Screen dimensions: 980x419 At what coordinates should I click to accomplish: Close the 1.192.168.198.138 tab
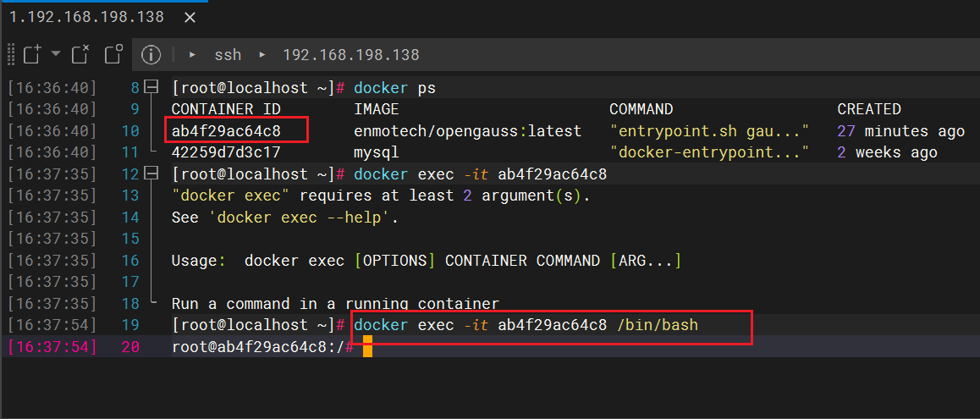pos(190,18)
